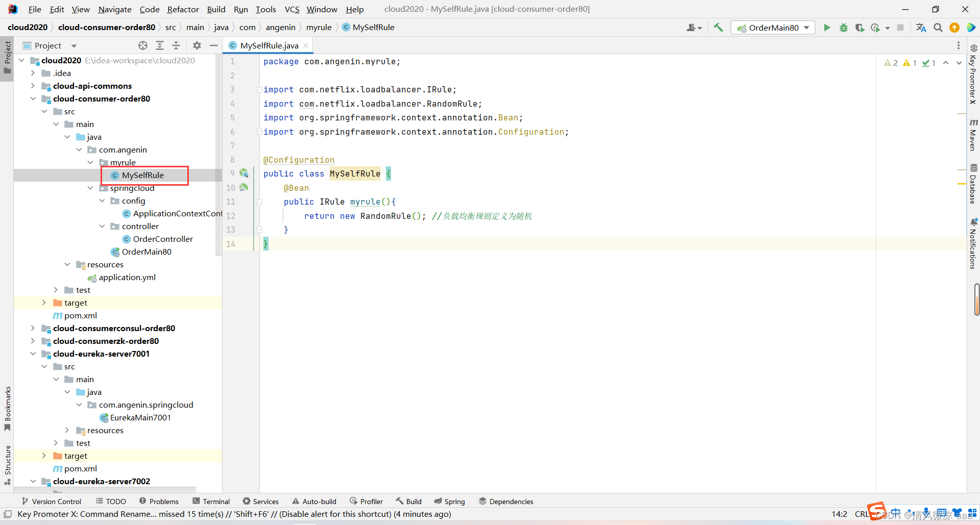Open the Build menu
Image resolution: width=980 pixels, height=525 pixels.
point(216,9)
